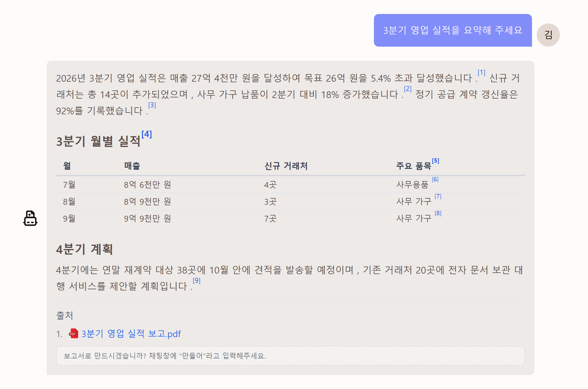The height and width of the screenshot is (389, 588).
Task: Select the 사무용품 cell
Action: click(412, 184)
